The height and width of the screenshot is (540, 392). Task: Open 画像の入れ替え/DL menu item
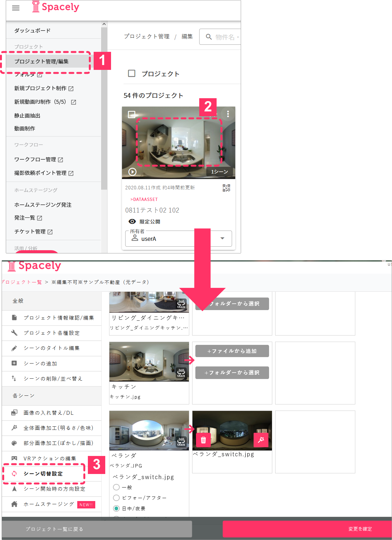[x=52, y=413]
